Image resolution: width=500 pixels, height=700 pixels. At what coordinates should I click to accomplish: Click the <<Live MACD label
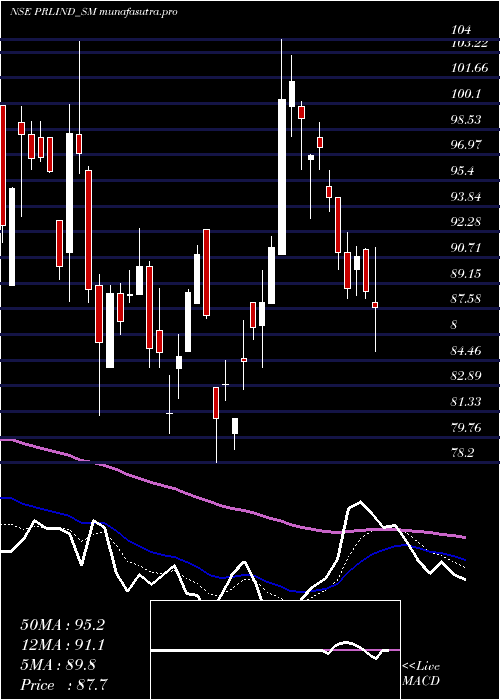tap(421, 674)
